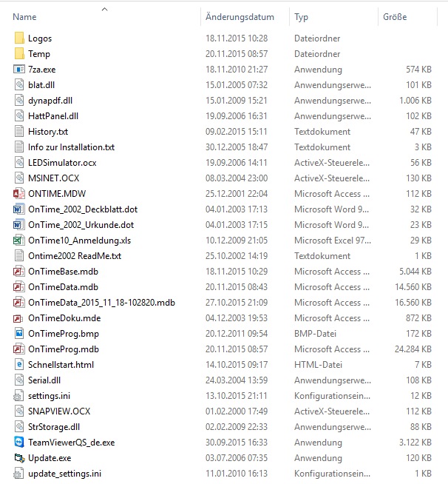The height and width of the screenshot is (484, 448).
Task: Click the HattPanel.dll file icon
Action: (x=19, y=115)
